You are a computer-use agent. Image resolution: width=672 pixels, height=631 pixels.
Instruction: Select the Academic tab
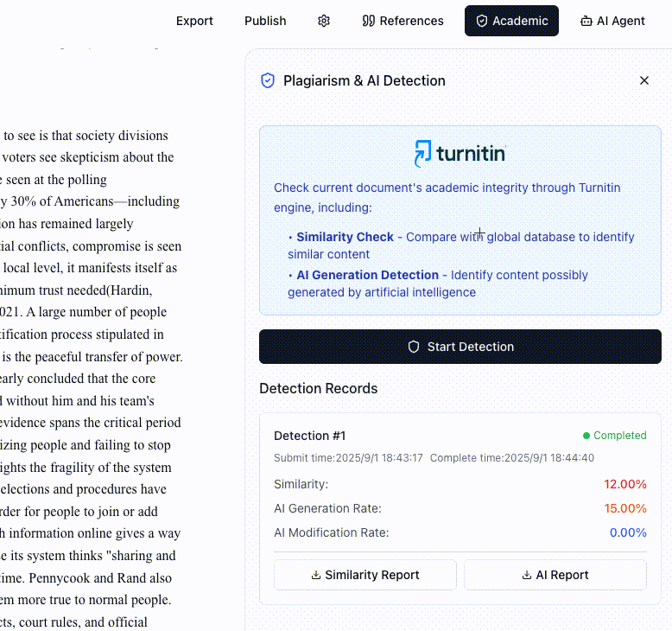tap(511, 21)
